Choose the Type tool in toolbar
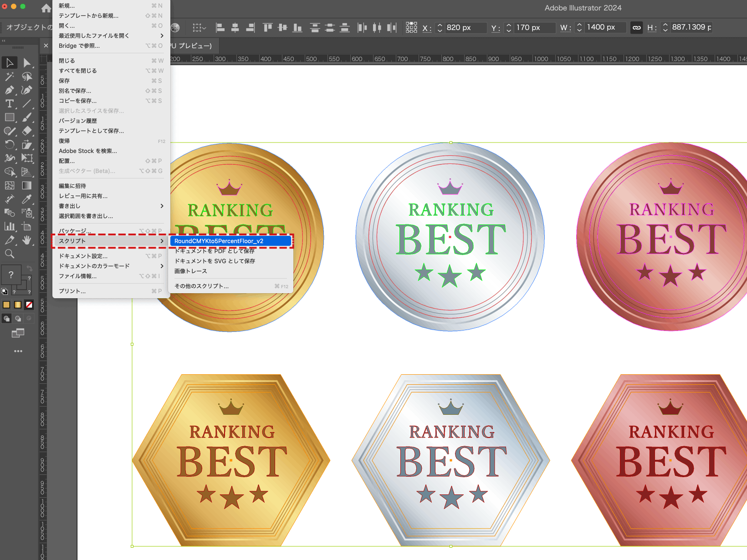The height and width of the screenshot is (560, 747). (9, 104)
